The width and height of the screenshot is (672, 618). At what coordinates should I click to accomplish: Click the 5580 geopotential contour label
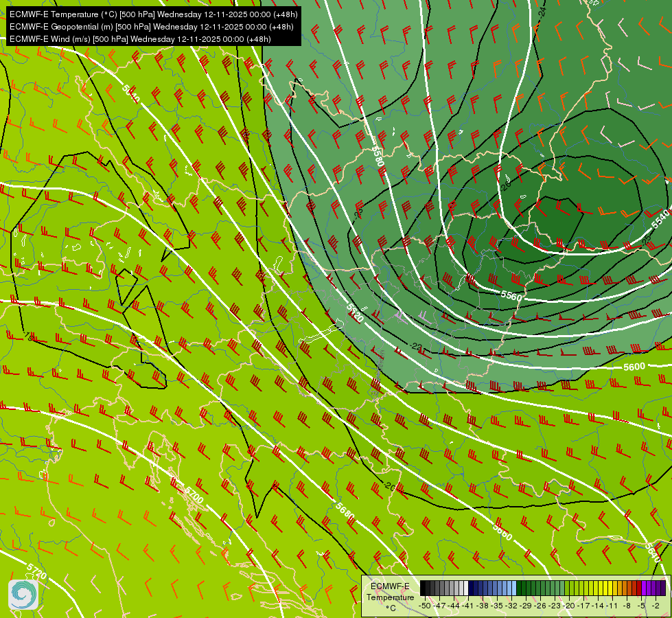(377, 157)
